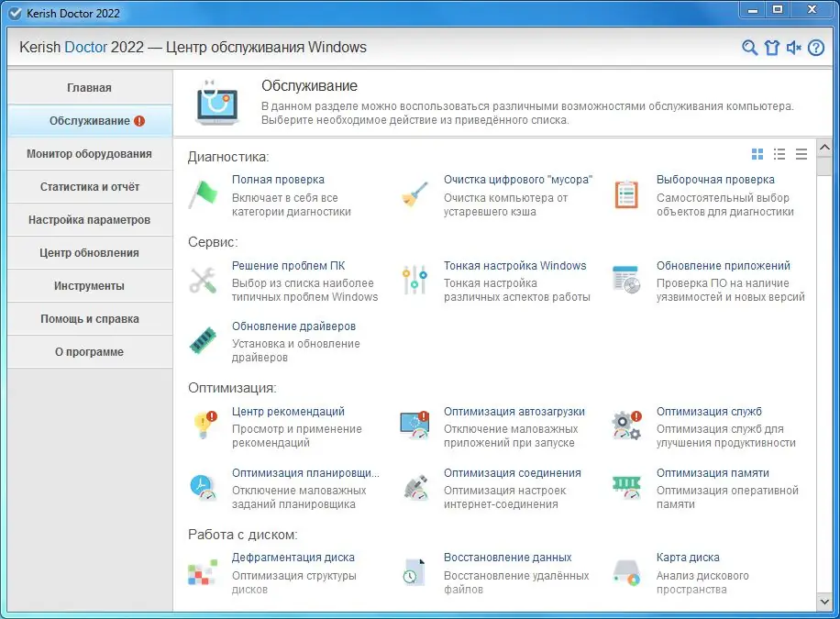
Task: Open Решение проблем ПК link
Action: click(288, 265)
